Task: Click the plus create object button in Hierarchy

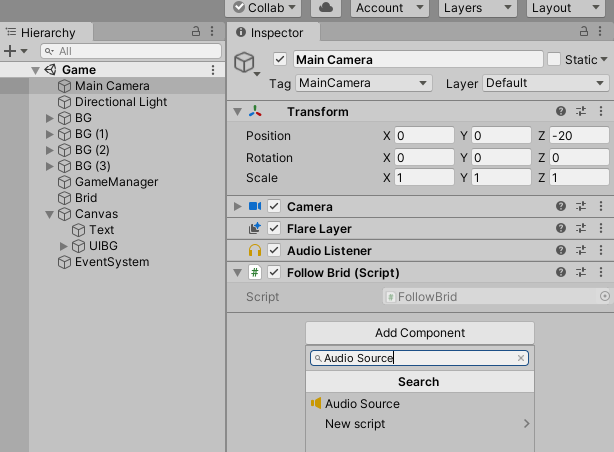Action: point(11,51)
